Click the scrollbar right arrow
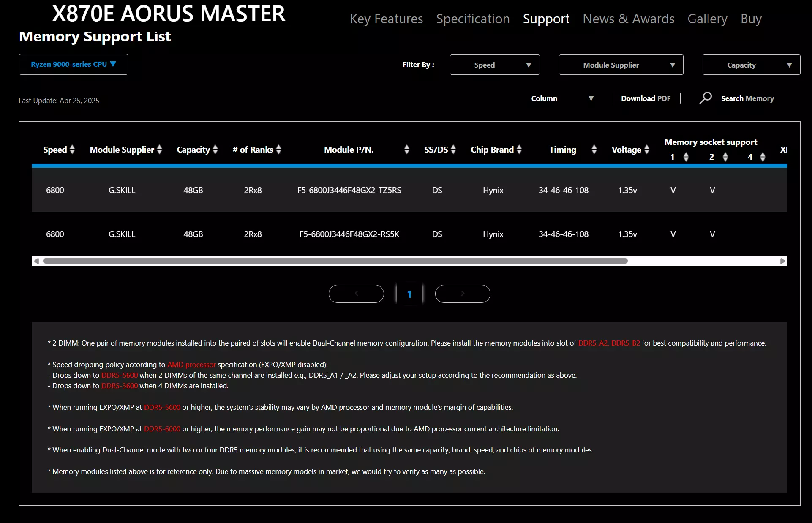The height and width of the screenshot is (523, 812). tap(782, 261)
